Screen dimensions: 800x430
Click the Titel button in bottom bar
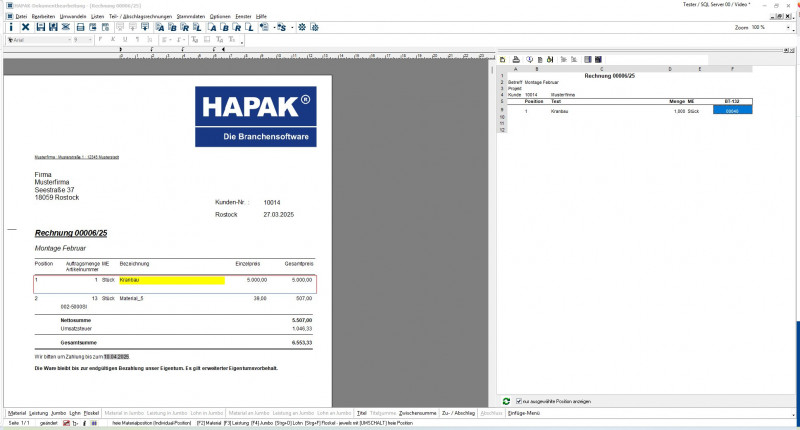click(362, 413)
